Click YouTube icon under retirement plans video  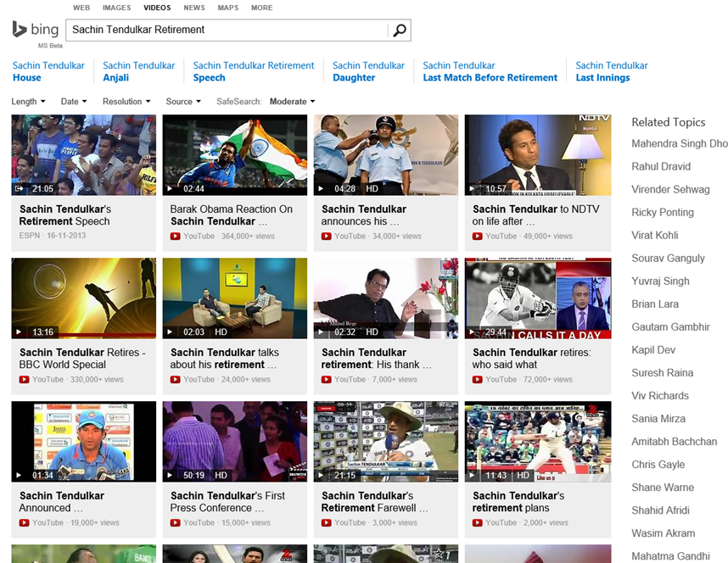[x=478, y=523]
